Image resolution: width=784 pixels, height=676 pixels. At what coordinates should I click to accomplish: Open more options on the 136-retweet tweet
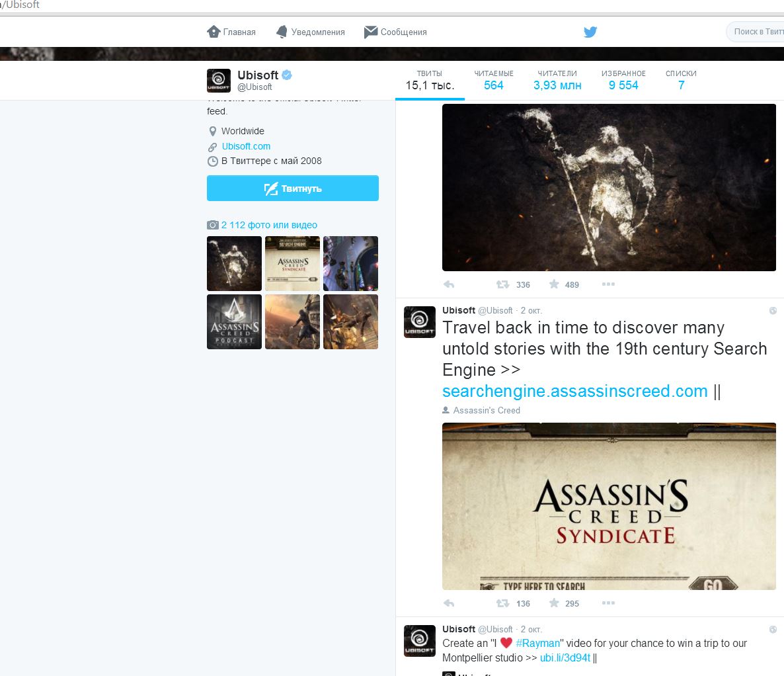pos(609,603)
